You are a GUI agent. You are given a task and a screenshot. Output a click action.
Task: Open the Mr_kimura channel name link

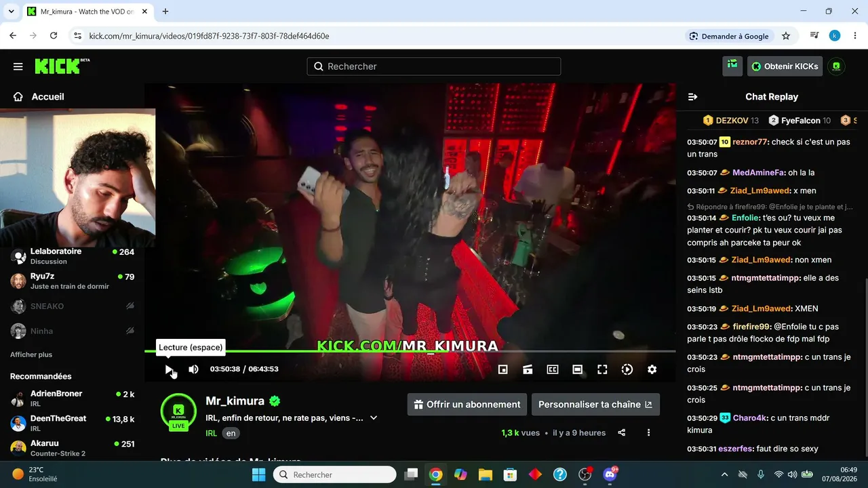point(235,401)
